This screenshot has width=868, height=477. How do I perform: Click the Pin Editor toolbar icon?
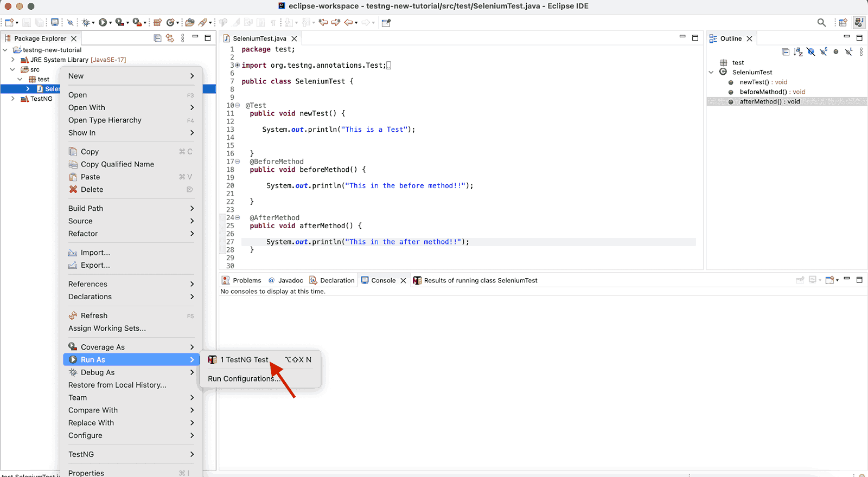click(386, 22)
